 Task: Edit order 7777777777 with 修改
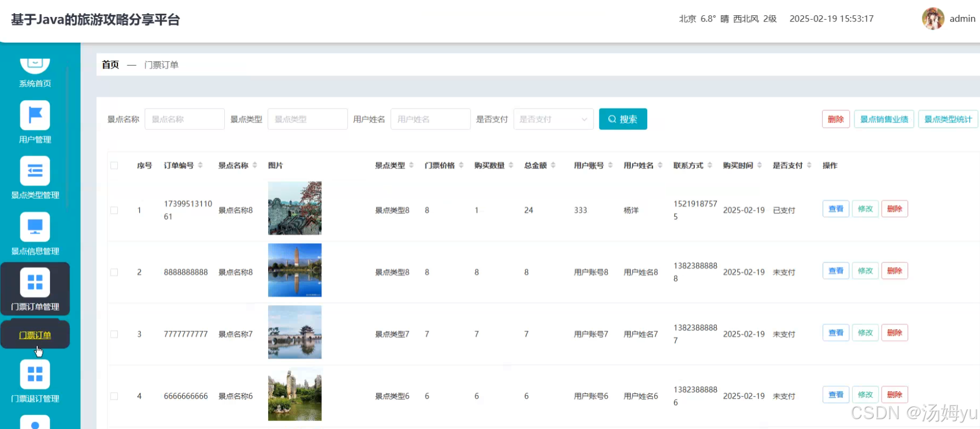(x=865, y=333)
